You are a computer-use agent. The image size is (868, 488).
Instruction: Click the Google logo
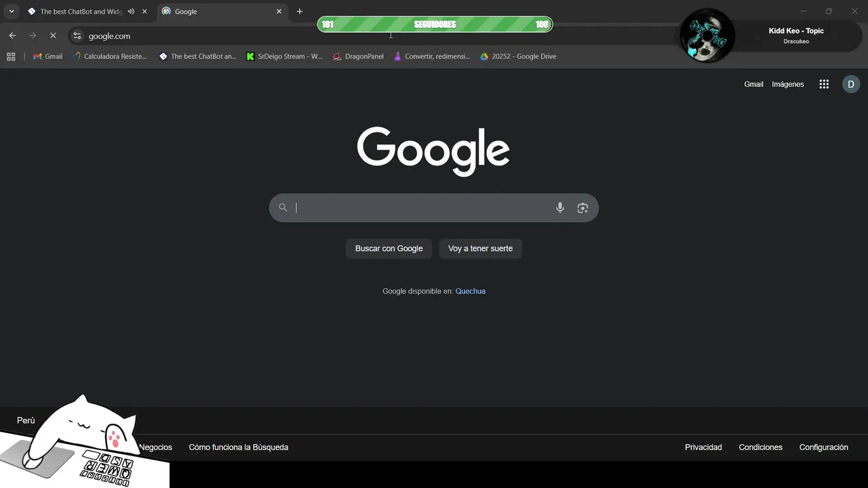click(x=433, y=151)
